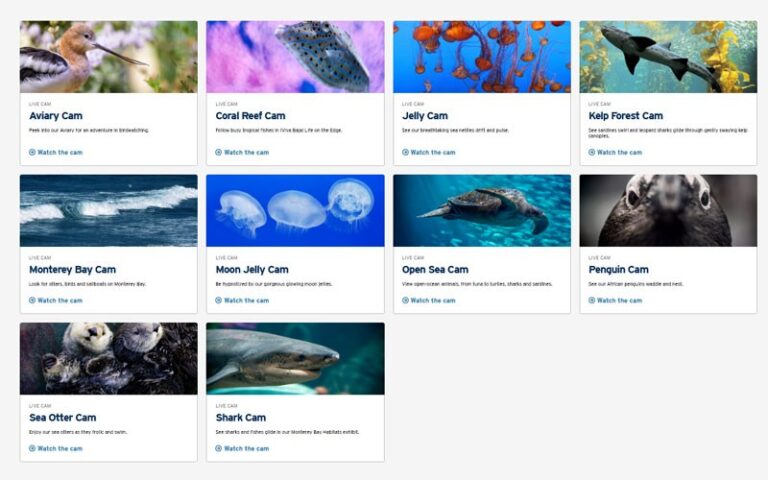Click the play icon under Kelp Forest Cam
Viewport: 768px width, 480px height.
point(592,152)
